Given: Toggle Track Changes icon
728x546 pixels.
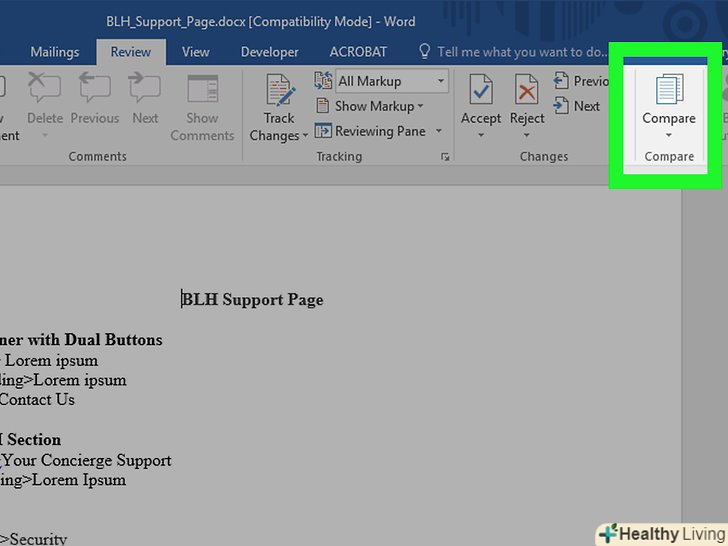Looking at the screenshot, I should (x=279, y=92).
